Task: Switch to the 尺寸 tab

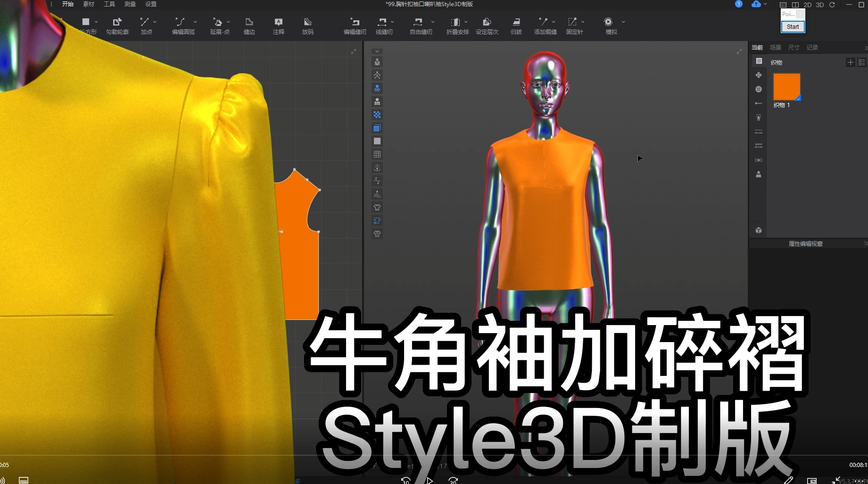Action: coord(794,48)
